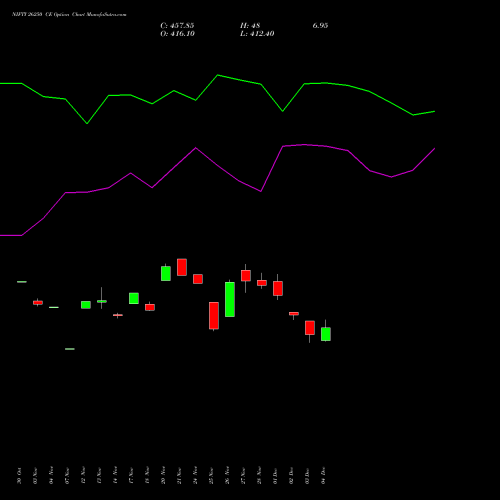Click the large red candle above 25 Nov

tap(214, 316)
